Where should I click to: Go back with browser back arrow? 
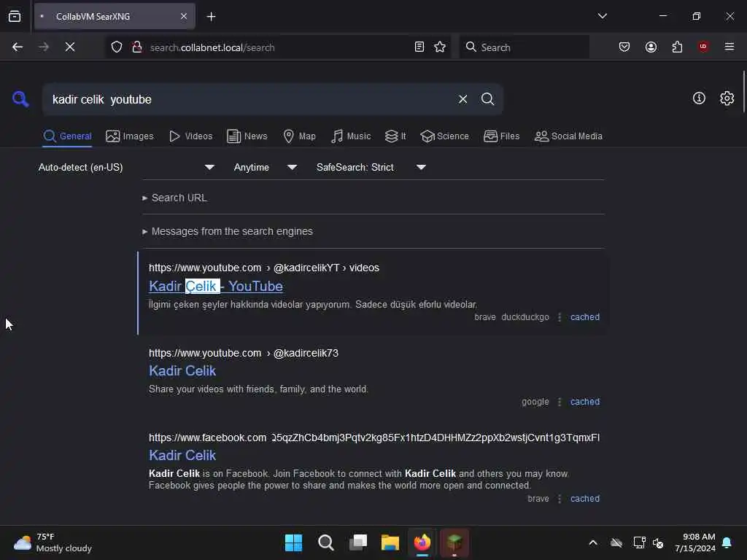coord(18,47)
